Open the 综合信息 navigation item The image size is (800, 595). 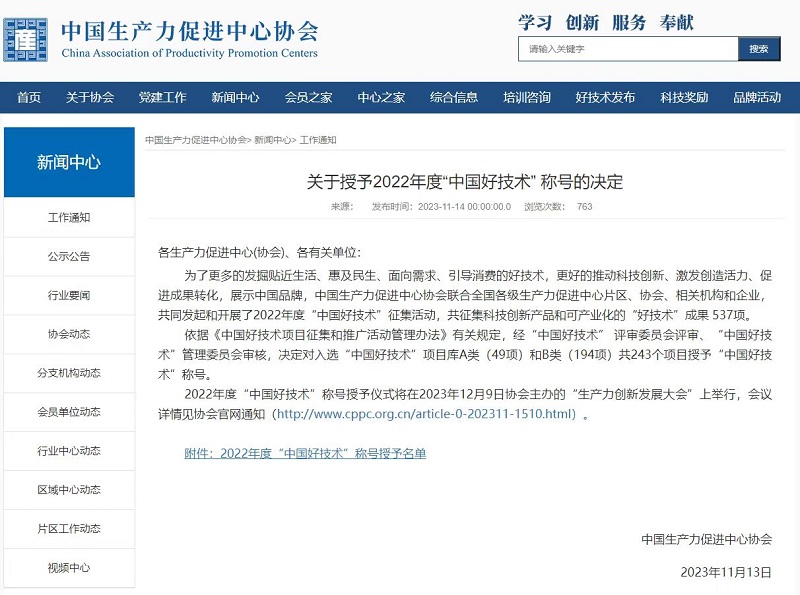point(454,97)
